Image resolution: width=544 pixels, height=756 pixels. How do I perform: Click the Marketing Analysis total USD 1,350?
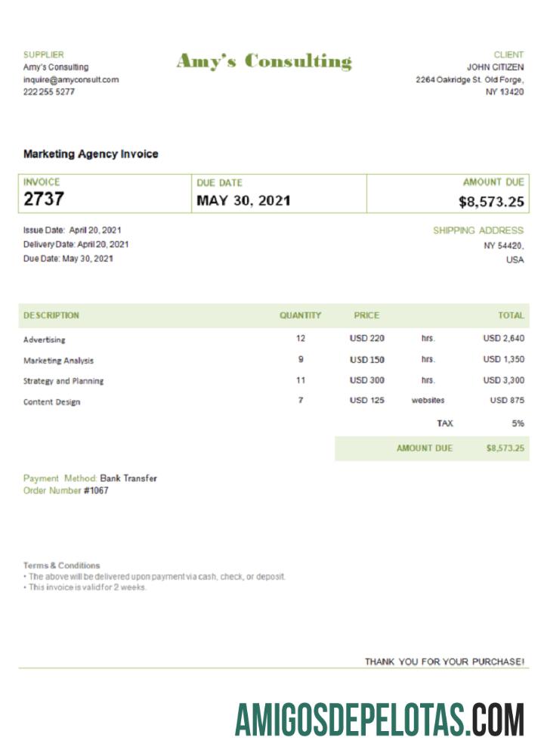pyautogui.click(x=503, y=360)
